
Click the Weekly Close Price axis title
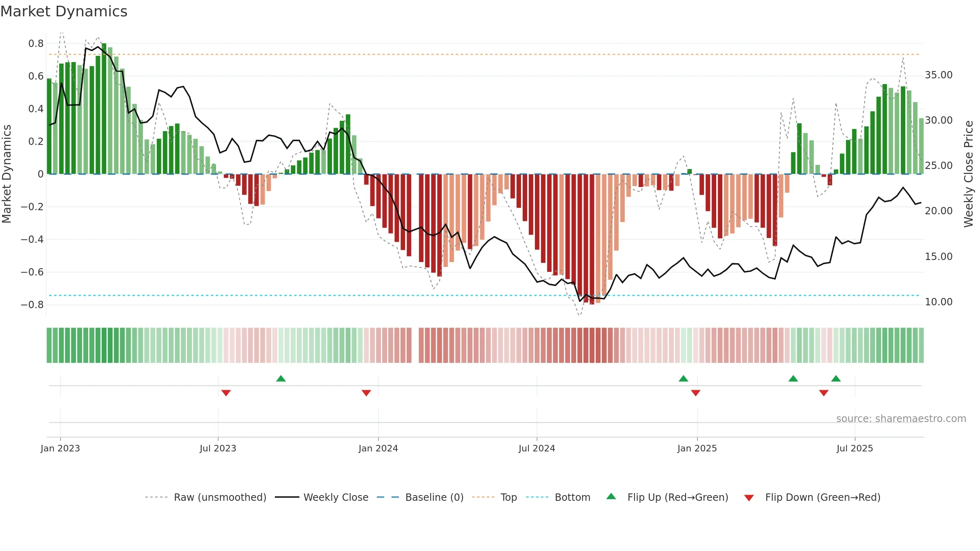point(969,174)
